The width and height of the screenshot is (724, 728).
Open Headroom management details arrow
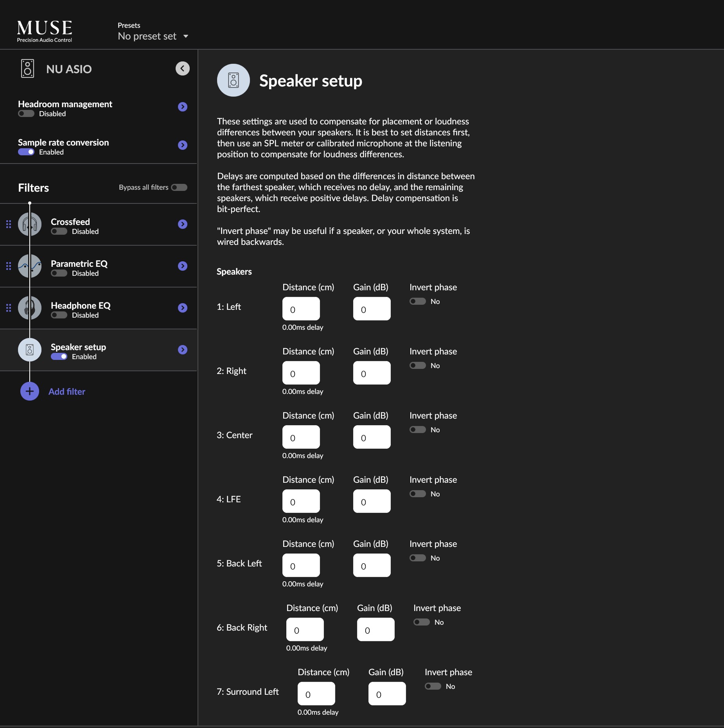click(x=182, y=107)
